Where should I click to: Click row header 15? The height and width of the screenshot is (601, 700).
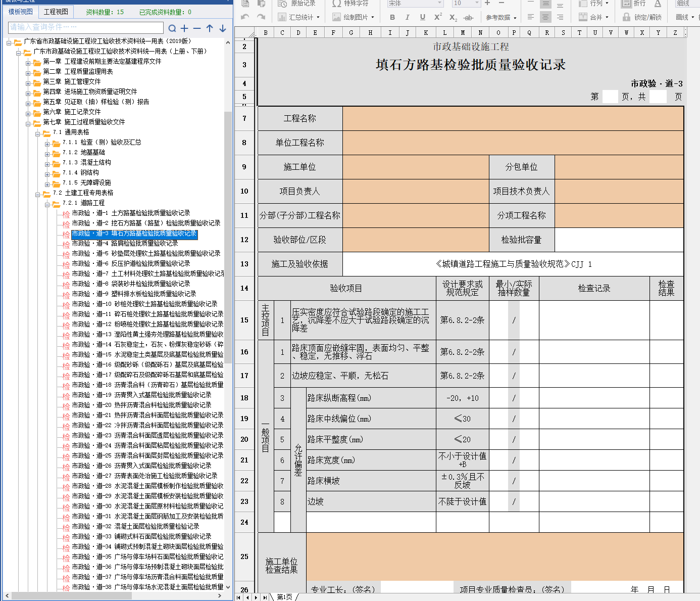244,320
